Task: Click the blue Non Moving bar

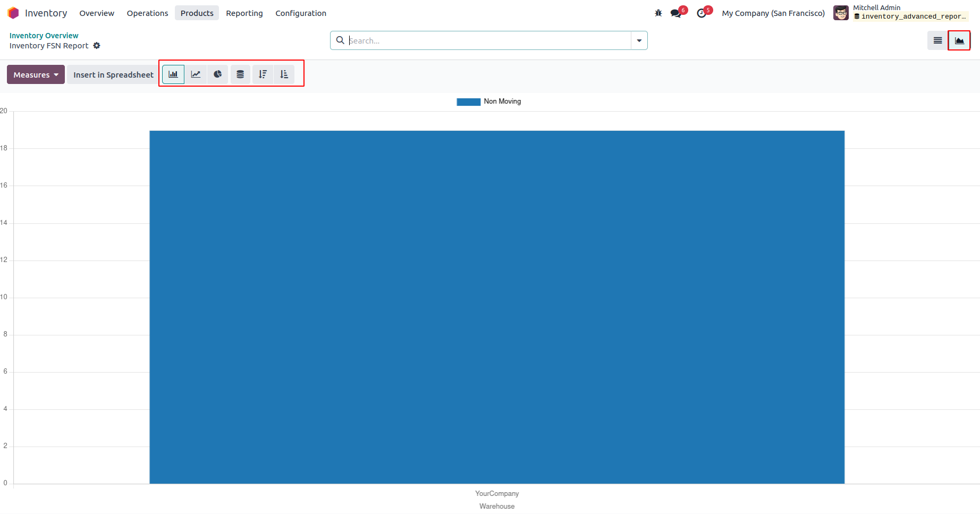Action: pyautogui.click(x=497, y=307)
